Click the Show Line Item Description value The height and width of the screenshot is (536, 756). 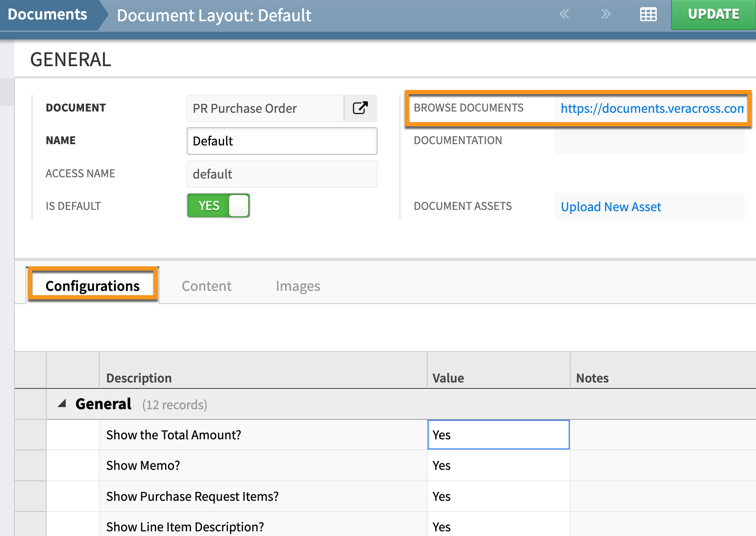click(498, 526)
